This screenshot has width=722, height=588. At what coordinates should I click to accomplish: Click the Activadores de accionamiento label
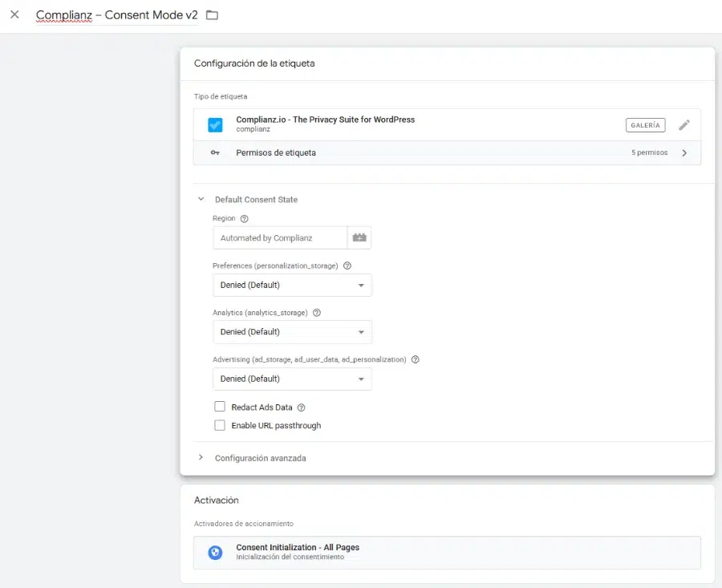[244, 524]
